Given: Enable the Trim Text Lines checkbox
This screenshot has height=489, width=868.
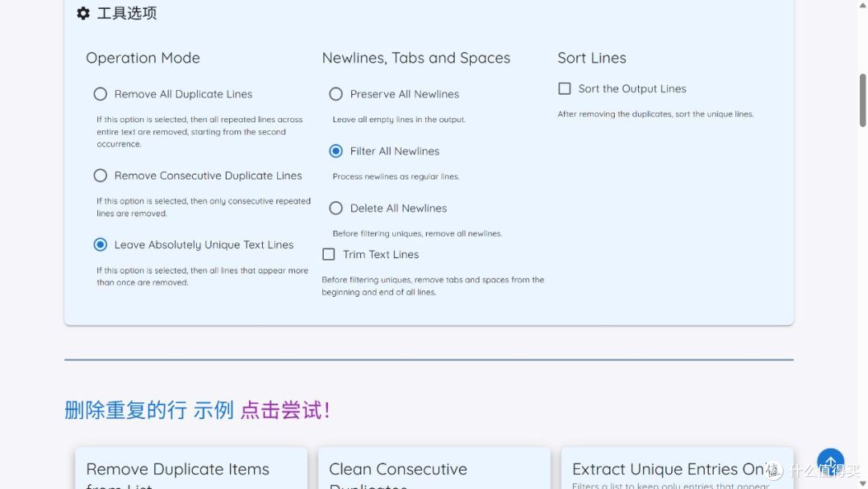Looking at the screenshot, I should point(329,254).
